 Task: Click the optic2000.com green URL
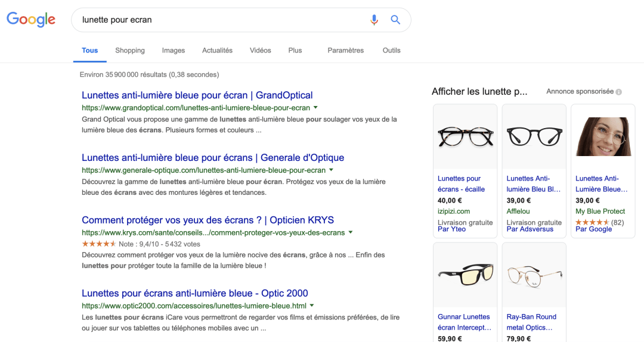tap(194, 306)
